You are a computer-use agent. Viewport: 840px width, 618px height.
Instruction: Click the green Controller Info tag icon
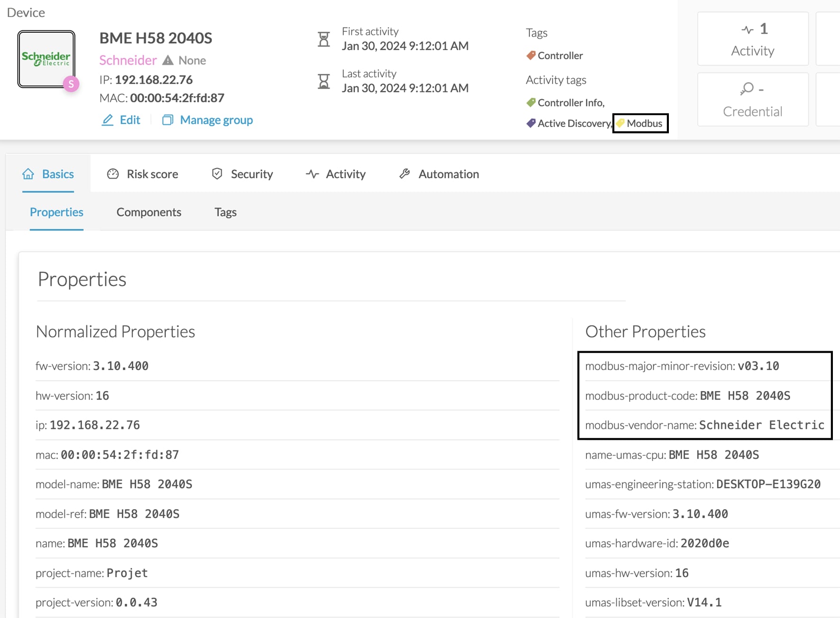[x=531, y=102]
